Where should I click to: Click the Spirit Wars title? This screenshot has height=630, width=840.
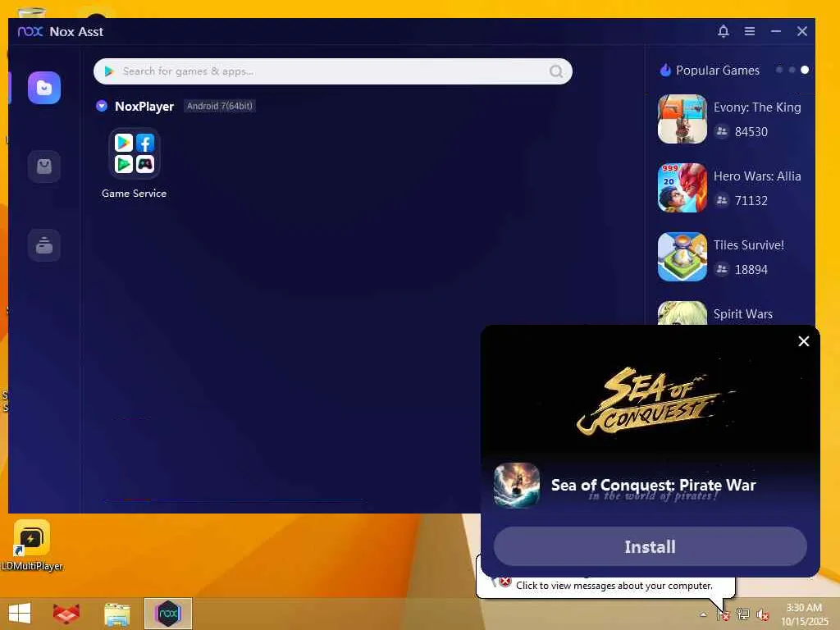click(743, 314)
